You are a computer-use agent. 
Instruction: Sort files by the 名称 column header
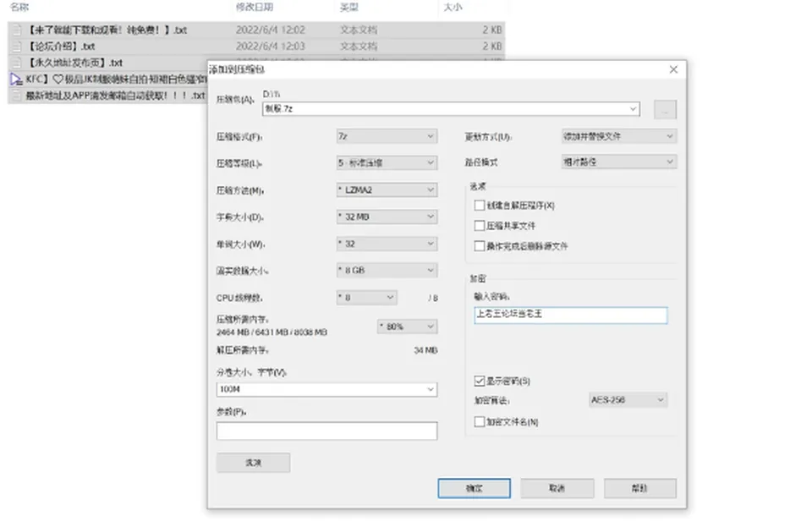[19, 8]
